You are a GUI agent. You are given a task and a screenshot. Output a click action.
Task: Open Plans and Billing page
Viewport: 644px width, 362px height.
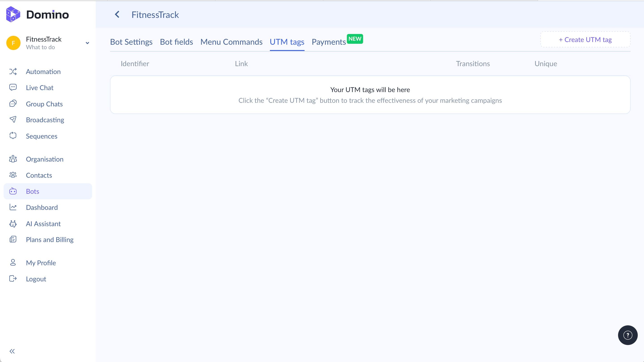pyautogui.click(x=49, y=240)
